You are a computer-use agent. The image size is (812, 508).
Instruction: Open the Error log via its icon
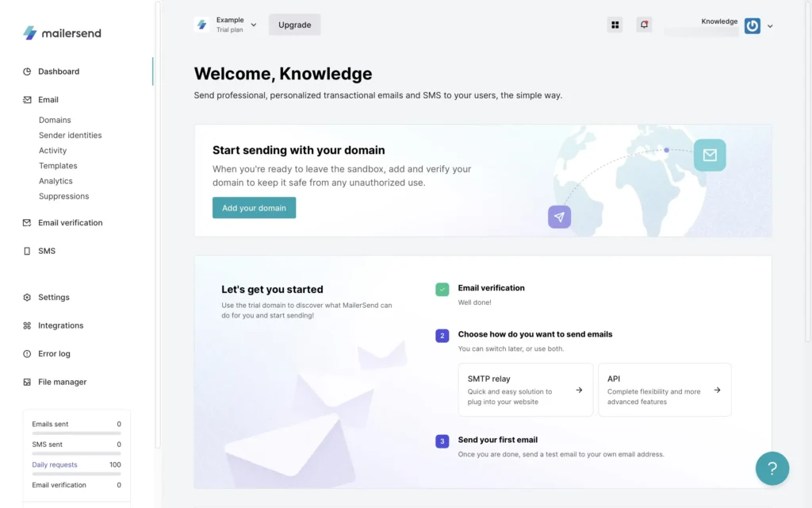(26, 354)
